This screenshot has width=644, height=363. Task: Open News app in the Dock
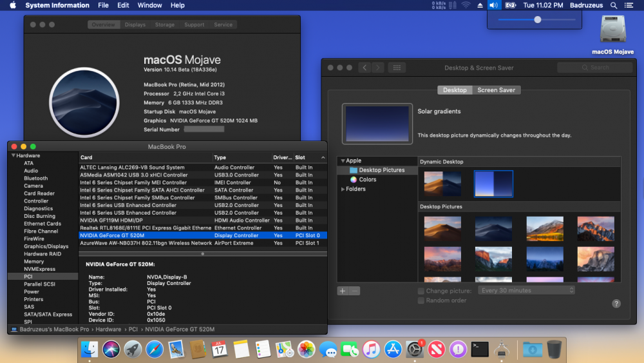click(436, 349)
